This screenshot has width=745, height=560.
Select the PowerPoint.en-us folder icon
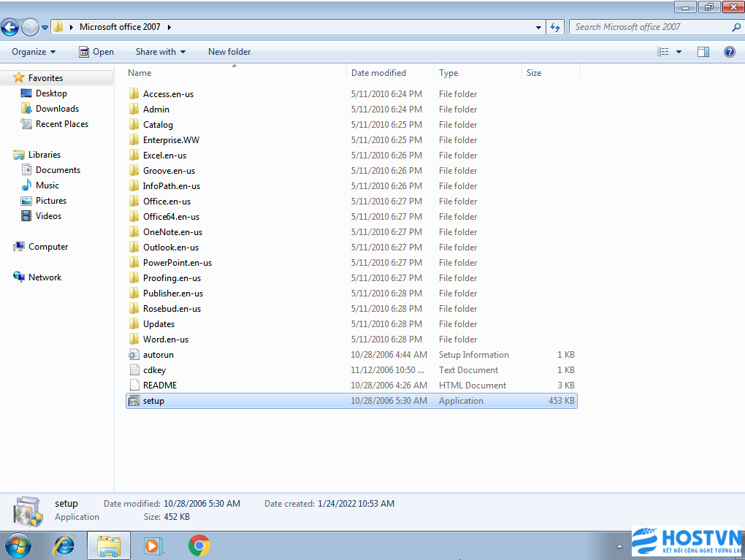[134, 263]
